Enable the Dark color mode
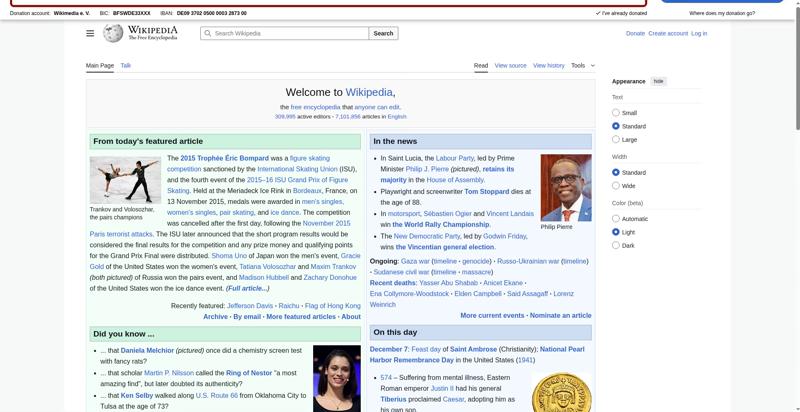 click(x=616, y=245)
